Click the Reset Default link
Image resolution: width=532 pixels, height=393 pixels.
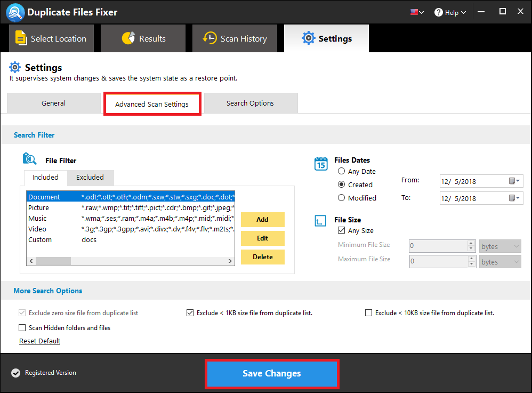point(39,341)
